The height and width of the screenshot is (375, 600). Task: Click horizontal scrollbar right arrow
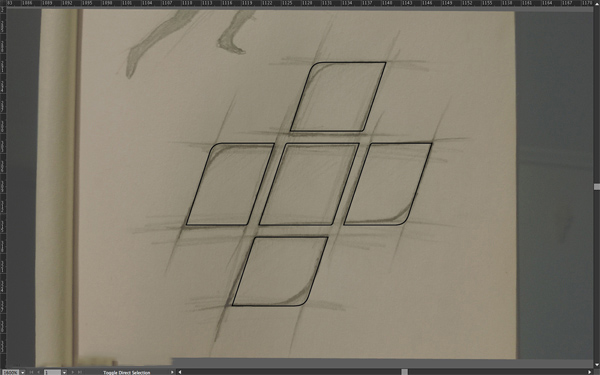(590, 372)
